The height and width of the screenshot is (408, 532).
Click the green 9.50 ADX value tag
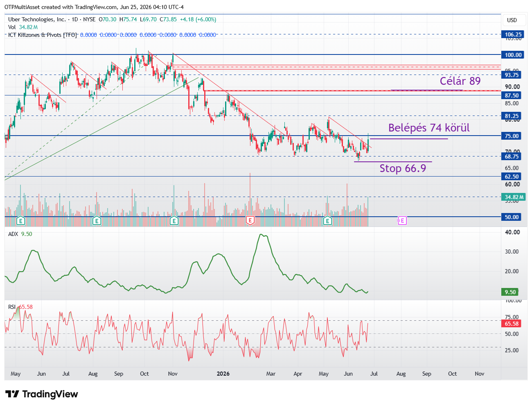(x=510, y=292)
